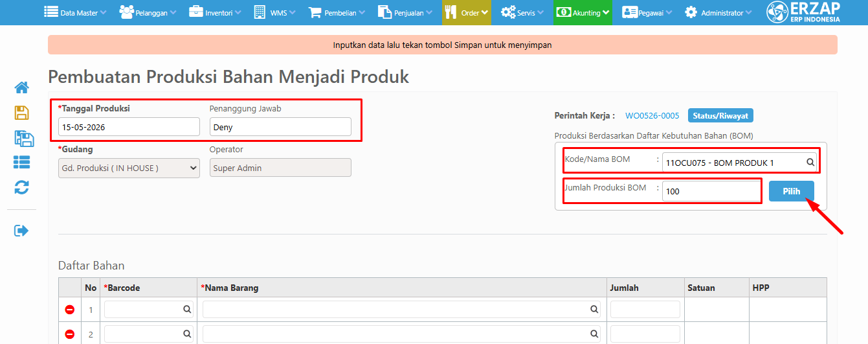Remove row 2 with red minus icon
This screenshot has width=868, height=344.
coord(70,334)
